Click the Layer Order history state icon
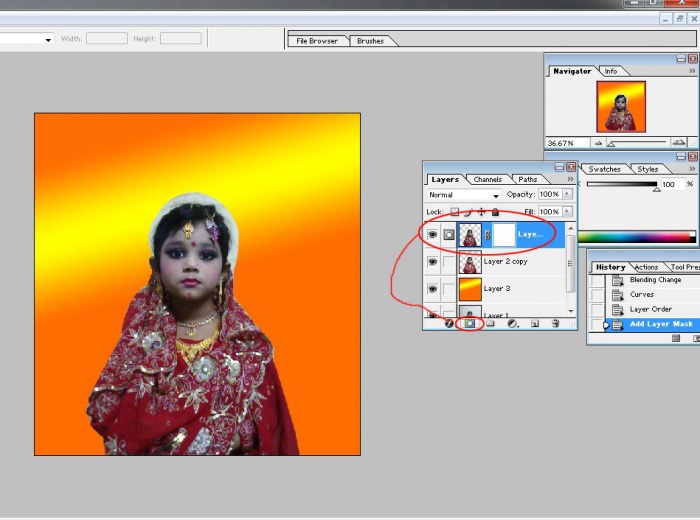This screenshot has width=700, height=520. click(x=618, y=310)
